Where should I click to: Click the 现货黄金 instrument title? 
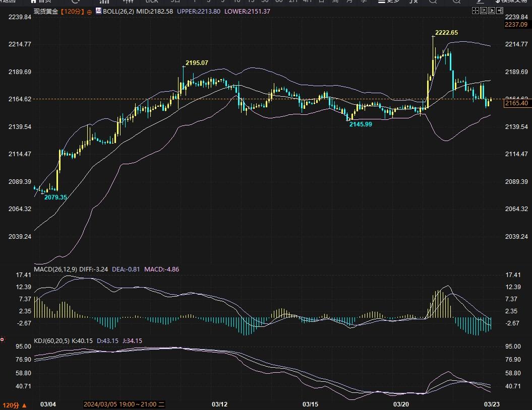(x=46, y=11)
